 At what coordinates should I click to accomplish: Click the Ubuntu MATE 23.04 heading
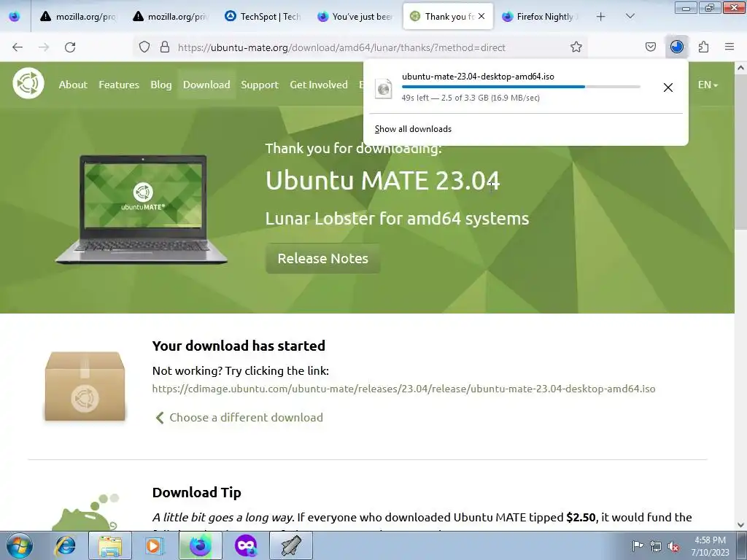click(382, 181)
